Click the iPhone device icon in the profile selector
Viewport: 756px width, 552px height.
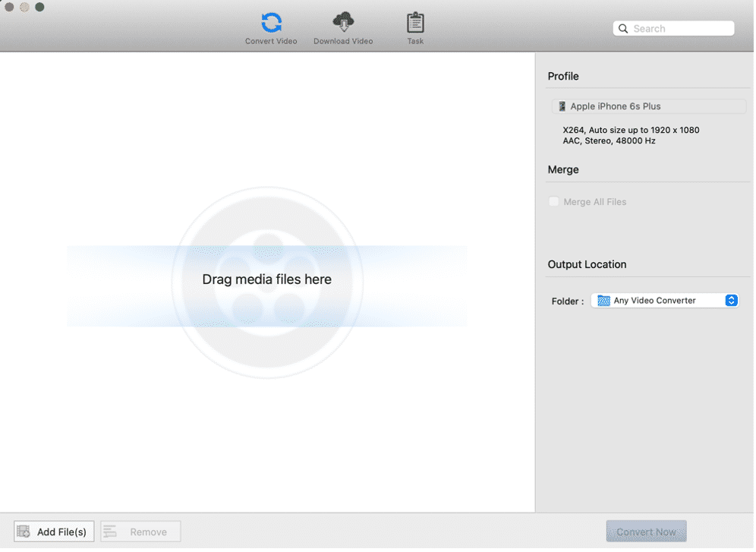click(562, 106)
